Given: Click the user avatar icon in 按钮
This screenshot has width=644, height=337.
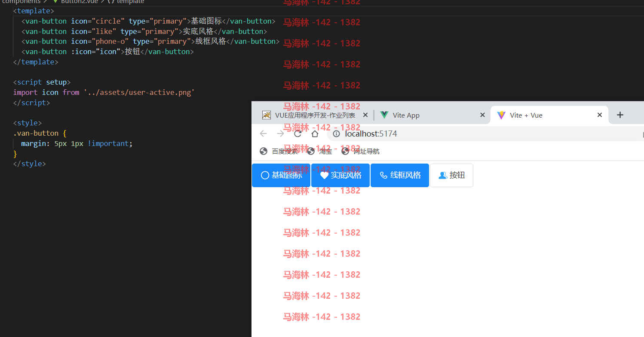Looking at the screenshot, I should [443, 175].
